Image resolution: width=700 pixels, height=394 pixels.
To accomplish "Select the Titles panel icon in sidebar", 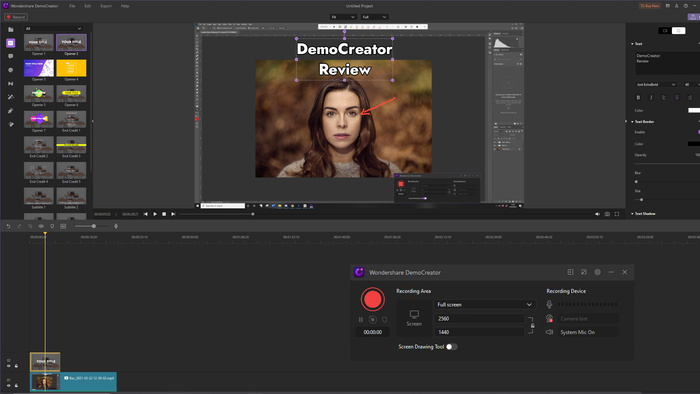I will [x=11, y=43].
